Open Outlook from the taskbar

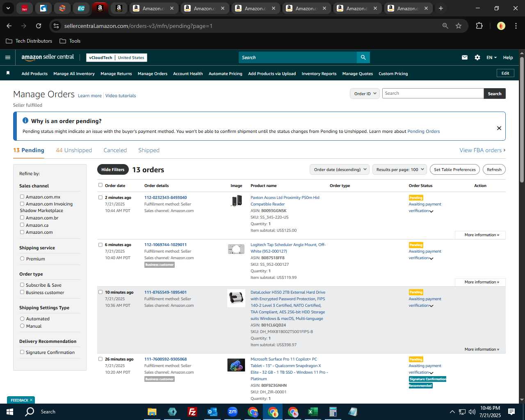click(212, 412)
